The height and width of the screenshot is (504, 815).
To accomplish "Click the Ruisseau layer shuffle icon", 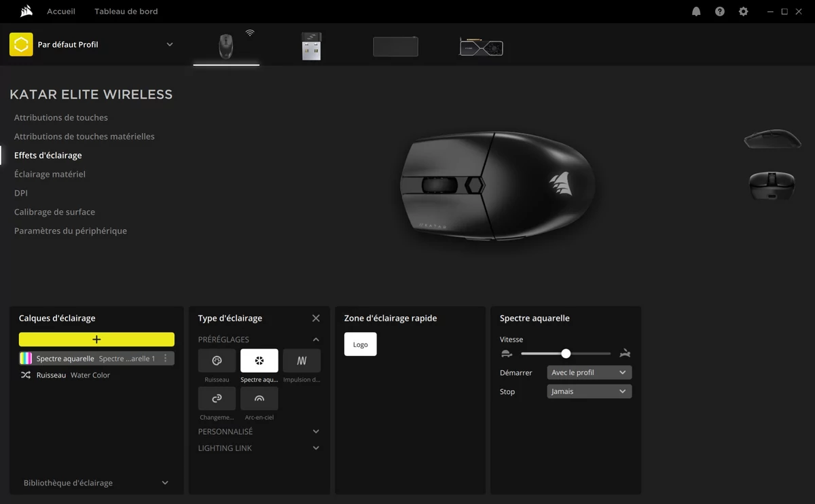I will (x=26, y=375).
